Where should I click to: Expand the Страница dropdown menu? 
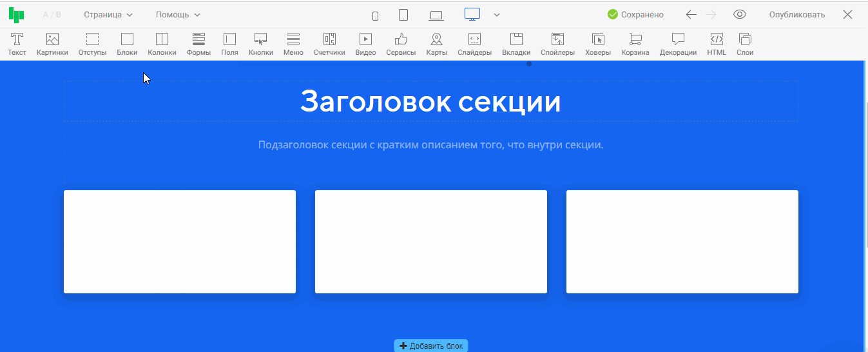(x=108, y=15)
